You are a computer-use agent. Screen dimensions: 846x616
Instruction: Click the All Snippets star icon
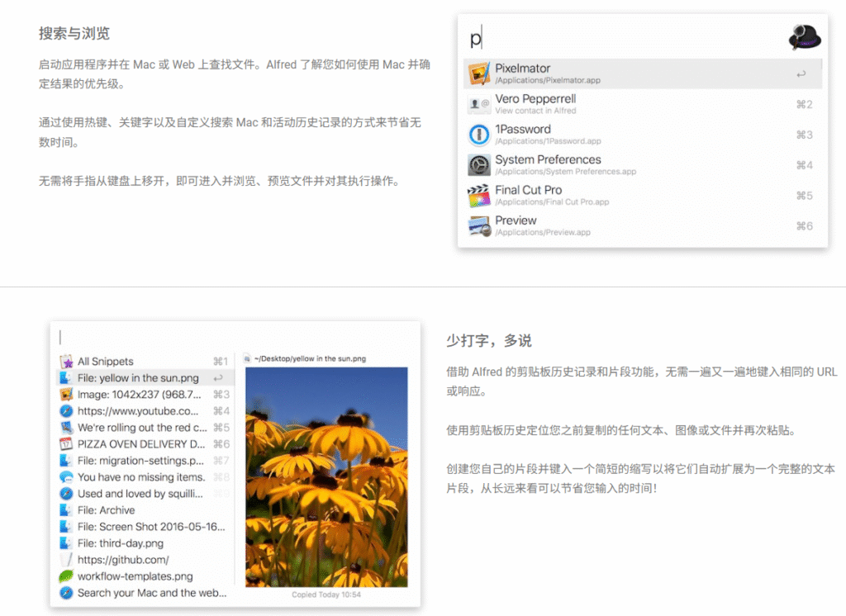[x=67, y=362]
